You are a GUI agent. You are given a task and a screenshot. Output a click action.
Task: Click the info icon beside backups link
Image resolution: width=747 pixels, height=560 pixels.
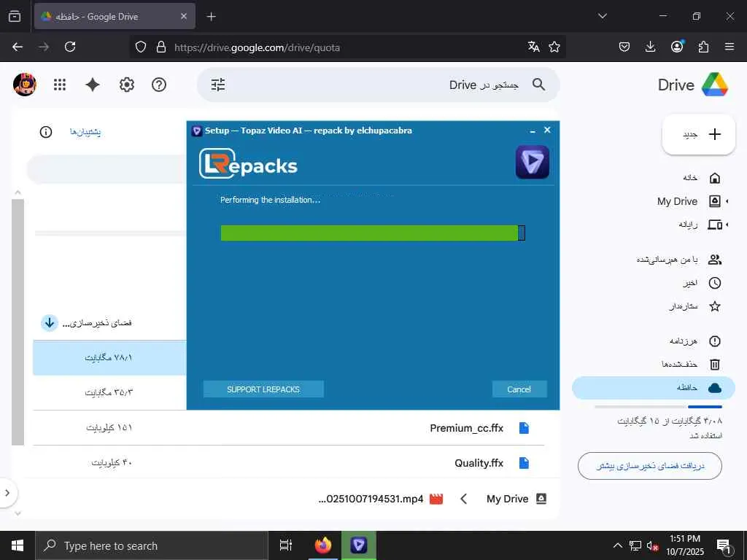coord(46,132)
